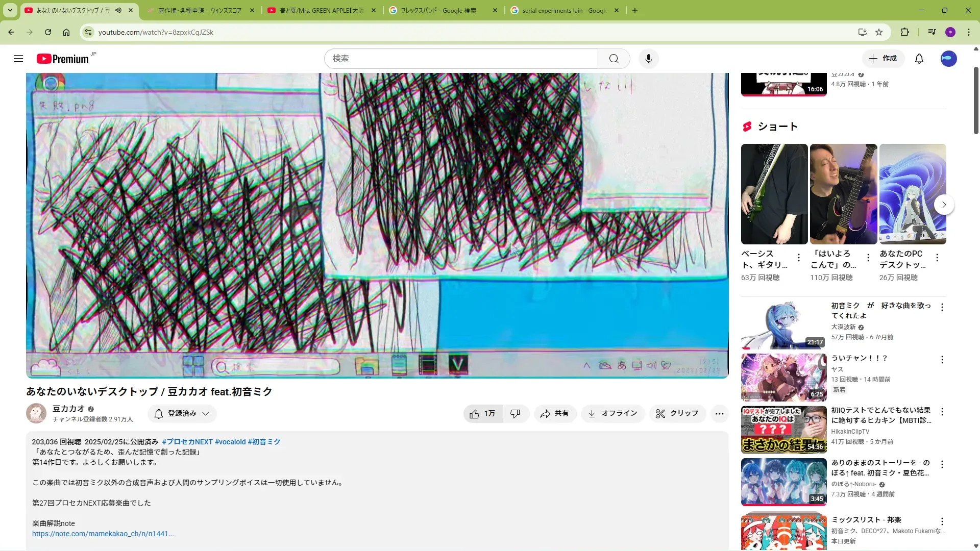Screen dimensions: 980x551
Task: Click the search magnifier button
Action: tap(614, 59)
